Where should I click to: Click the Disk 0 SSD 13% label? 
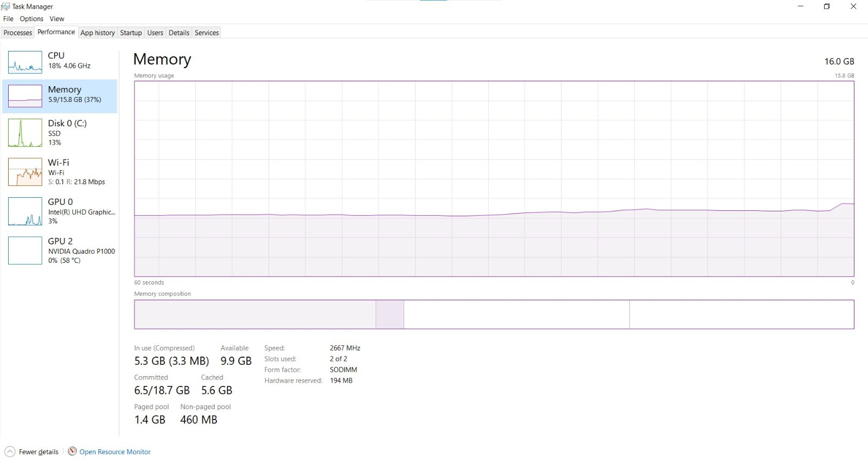[x=67, y=132]
